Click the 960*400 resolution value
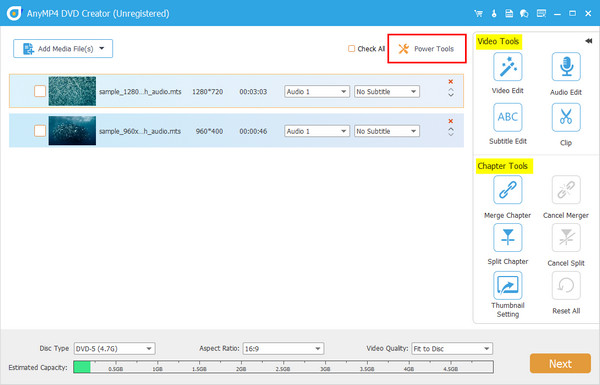Screen dimensions: 600x385 pos(209,131)
